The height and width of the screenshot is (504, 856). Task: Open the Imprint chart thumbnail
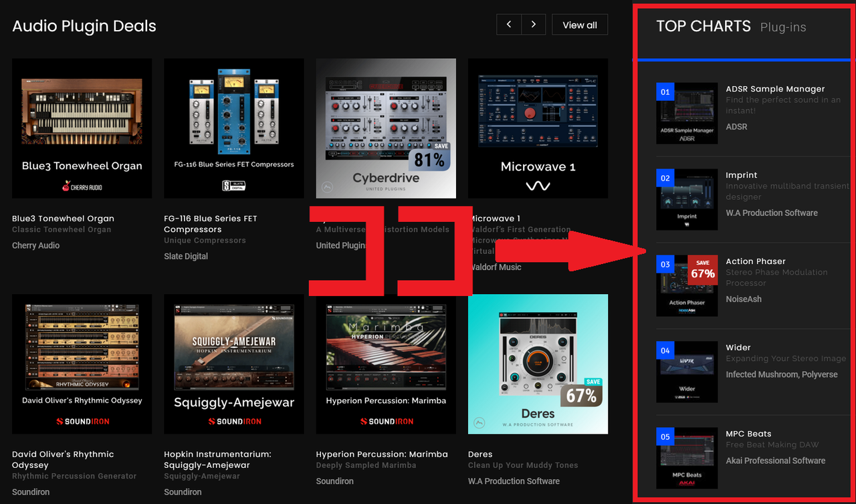pos(687,200)
